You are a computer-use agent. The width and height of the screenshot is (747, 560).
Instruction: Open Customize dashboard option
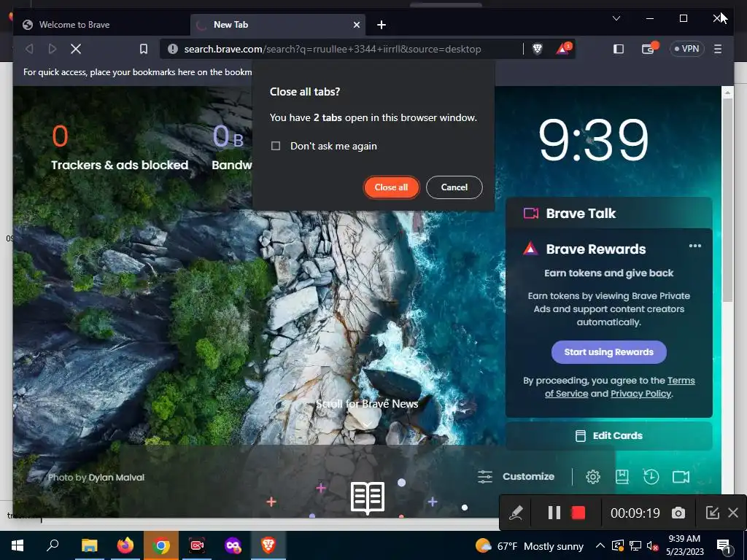(x=516, y=477)
